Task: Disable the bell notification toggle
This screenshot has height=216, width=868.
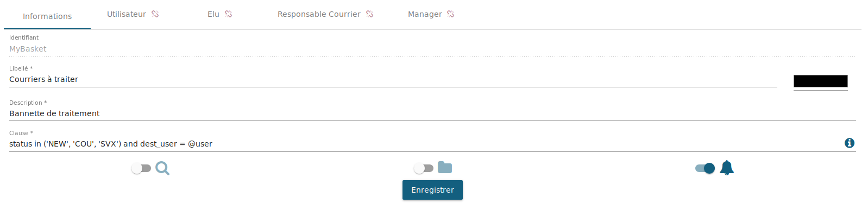Action: 705,168
